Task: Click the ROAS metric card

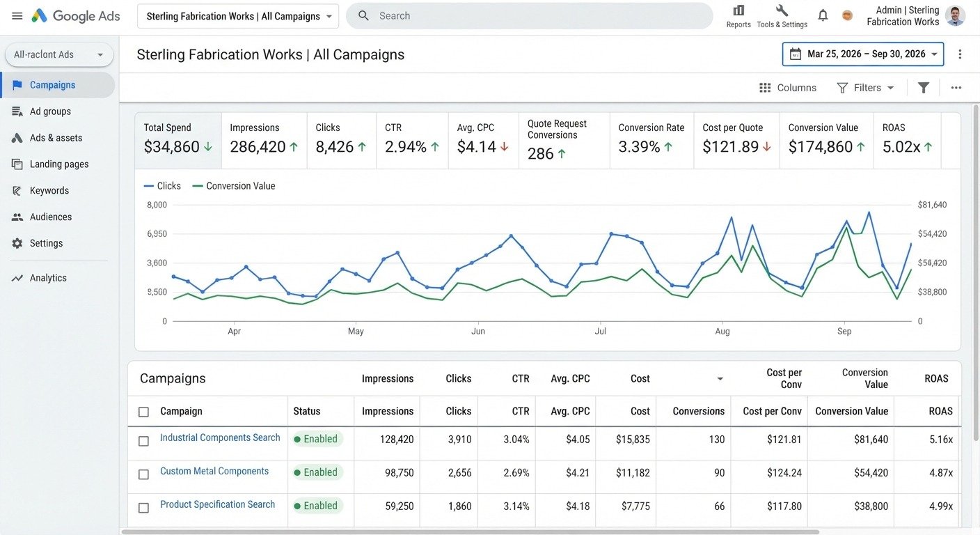Action: point(908,141)
